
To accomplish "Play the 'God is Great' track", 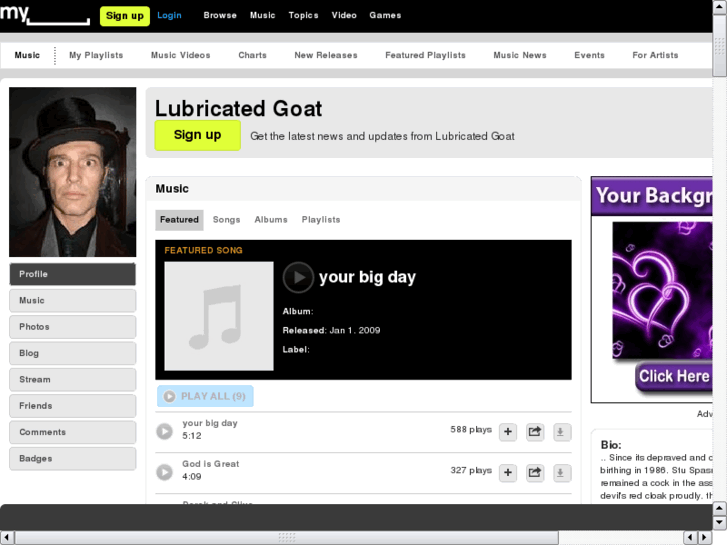I will click(165, 472).
